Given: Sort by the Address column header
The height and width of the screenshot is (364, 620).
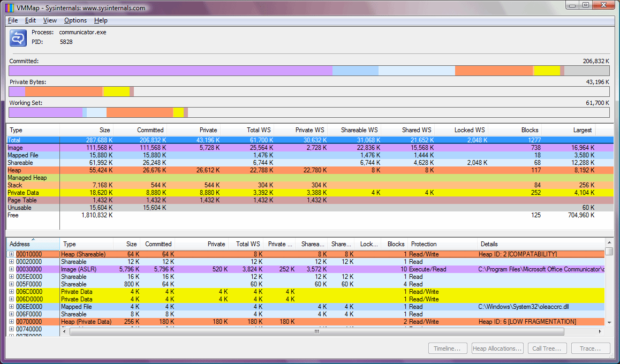Looking at the screenshot, I should (x=32, y=244).
